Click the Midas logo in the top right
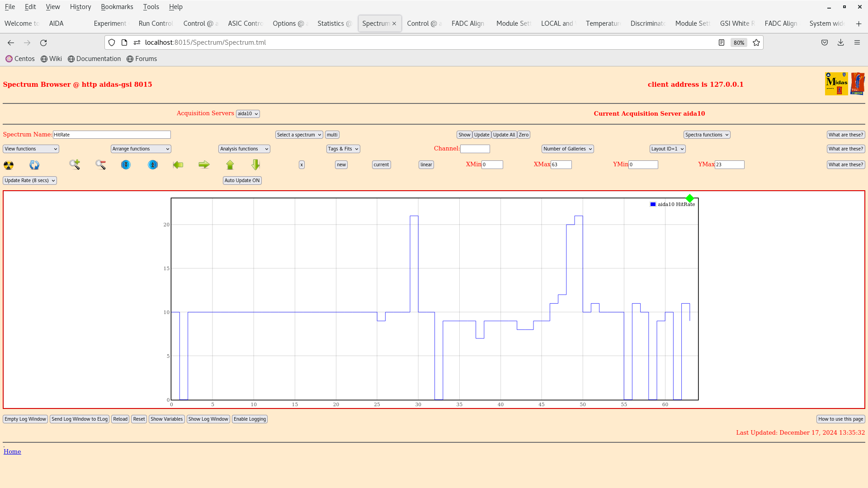The image size is (868, 488). click(836, 83)
